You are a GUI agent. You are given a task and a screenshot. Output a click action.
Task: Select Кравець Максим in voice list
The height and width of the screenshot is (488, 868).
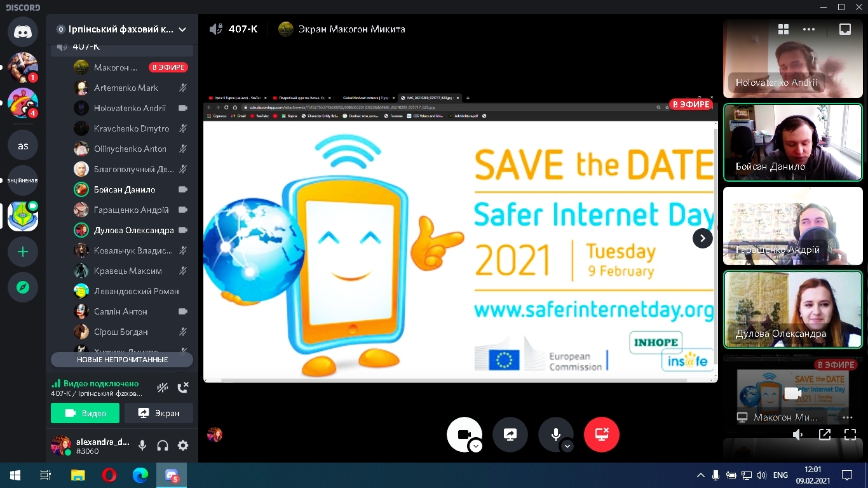(x=132, y=271)
